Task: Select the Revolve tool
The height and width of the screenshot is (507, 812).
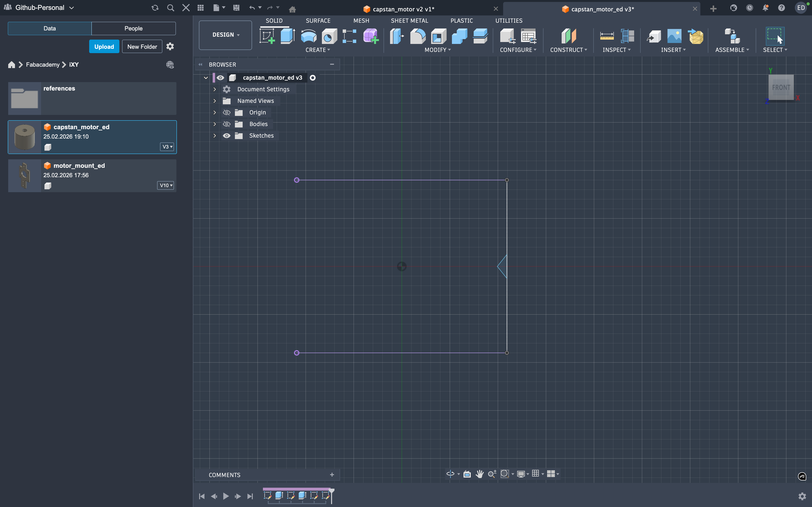Action: point(308,36)
